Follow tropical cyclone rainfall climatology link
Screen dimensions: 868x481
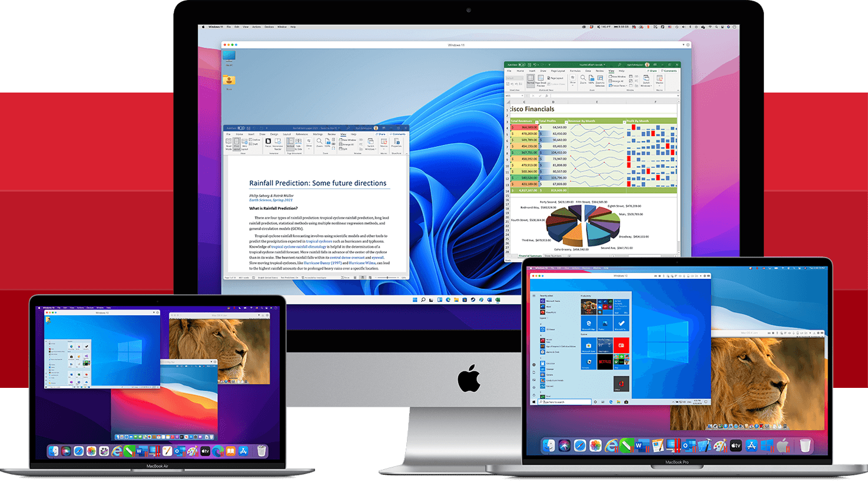(299, 246)
